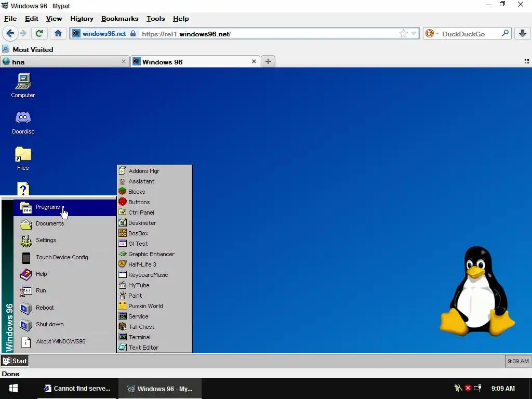Switch to the hna tab
Image resolution: width=532 pixels, height=399 pixels.
tap(65, 62)
